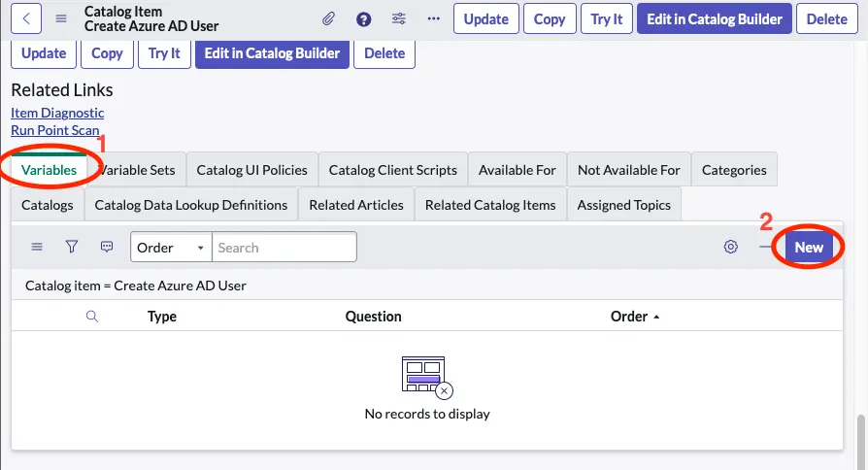The height and width of the screenshot is (470, 868).
Task: Click the Update button in the header
Action: (x=486, y=18)
